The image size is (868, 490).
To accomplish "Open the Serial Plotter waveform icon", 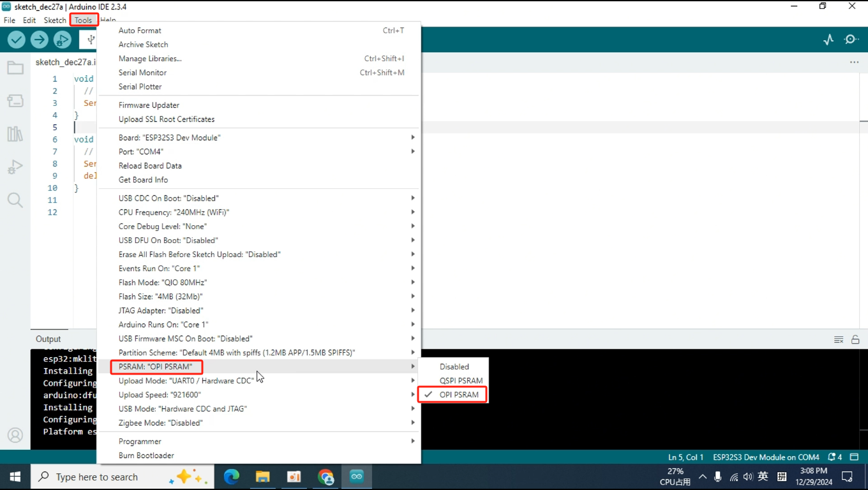I will [x=828, y=40].
